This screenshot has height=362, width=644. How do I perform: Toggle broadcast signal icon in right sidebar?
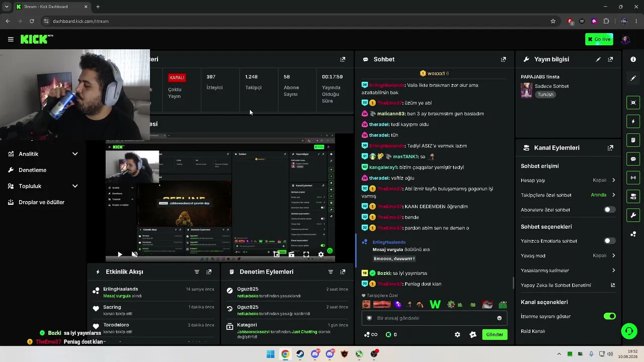[x=633, y=177]
